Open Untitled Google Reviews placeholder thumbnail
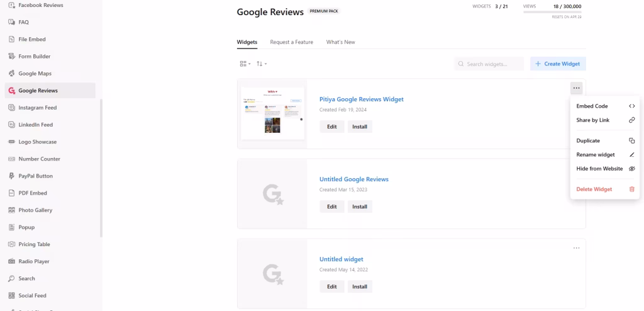Viewport: 644px width, 311px height. coord(272,194)
